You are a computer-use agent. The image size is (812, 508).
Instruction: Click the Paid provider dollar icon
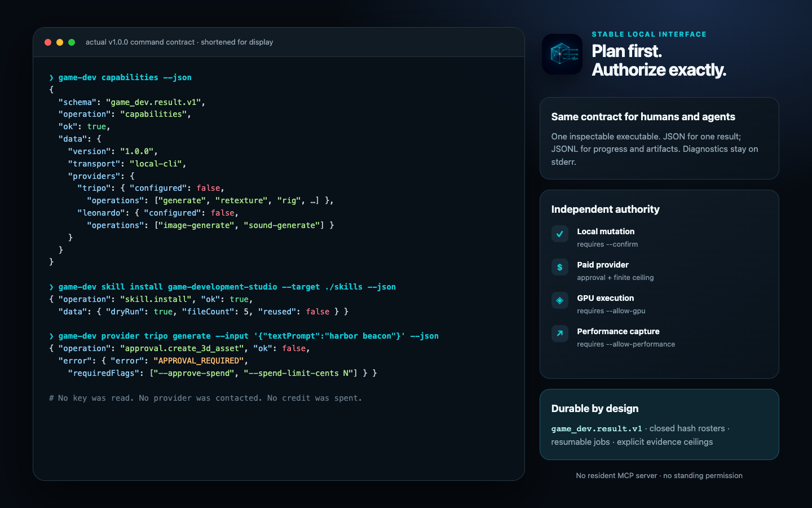click(x=560, y=267)
